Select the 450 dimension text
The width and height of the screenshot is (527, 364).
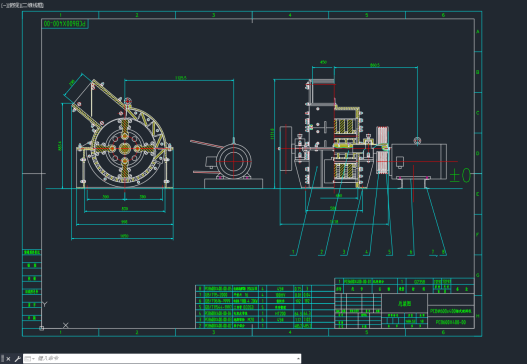(x=323, y=62)
